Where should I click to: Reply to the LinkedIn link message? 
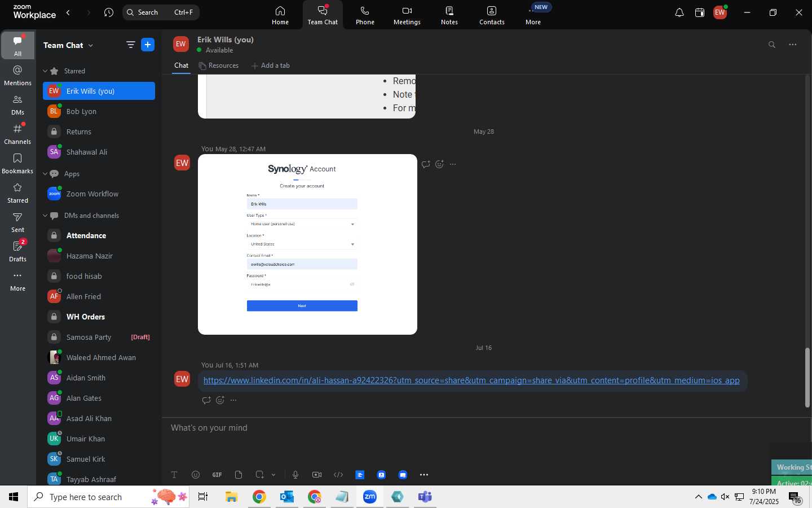pyautogui.click(x=206, y=400)
